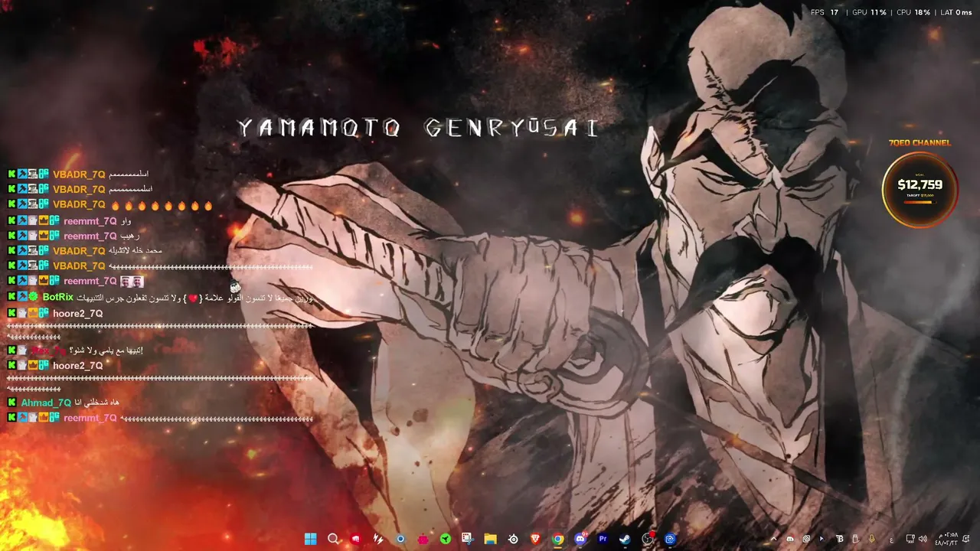Open volume control in tray

(922, 539)
